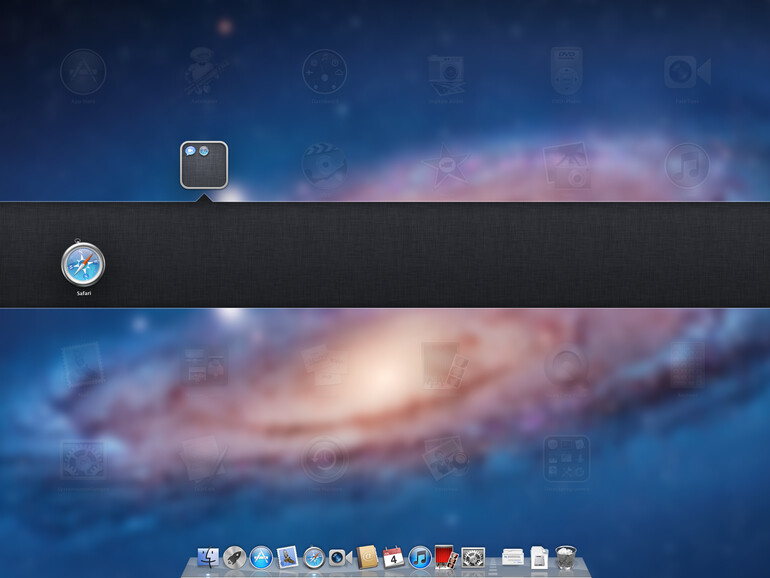Viewport: 770px width, 578px height.
Task: Launch the App Store from the Dock
Action: [261, 558]
